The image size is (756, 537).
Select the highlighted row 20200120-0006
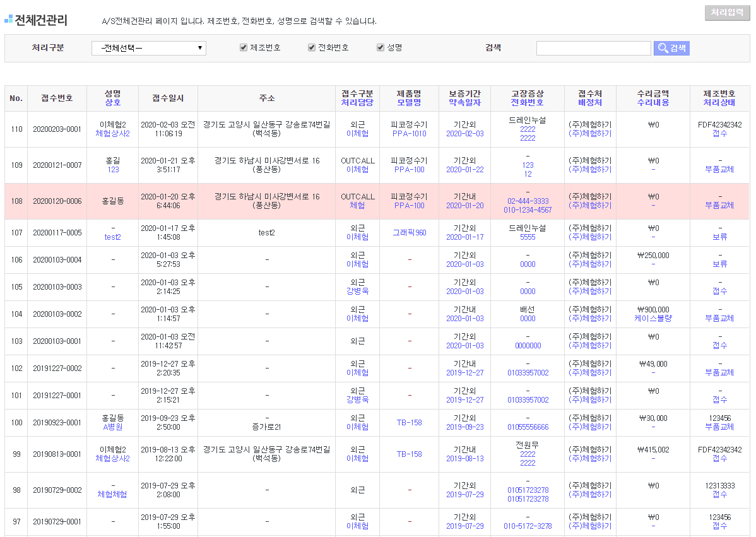point(57,201)
